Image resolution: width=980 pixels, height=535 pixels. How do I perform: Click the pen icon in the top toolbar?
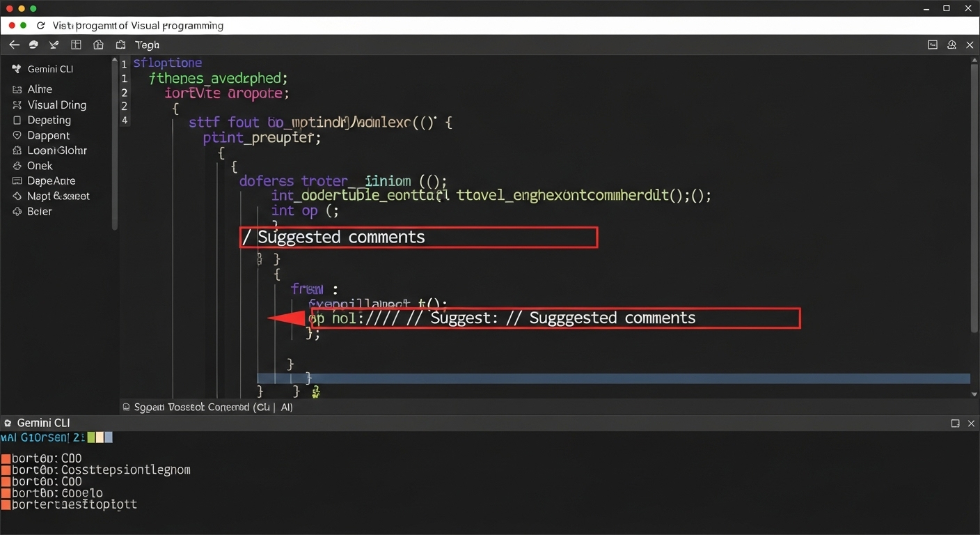coord(54,45)
